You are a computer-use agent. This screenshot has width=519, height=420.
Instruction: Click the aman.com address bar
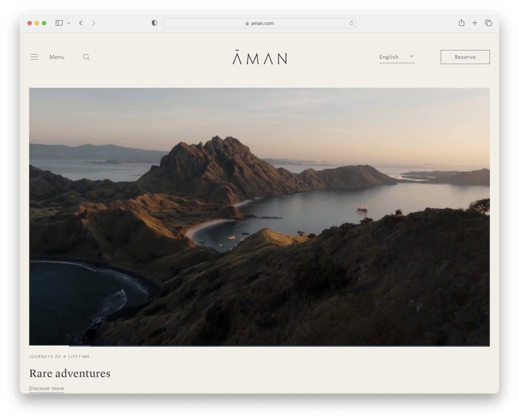(x=259, y=23)
